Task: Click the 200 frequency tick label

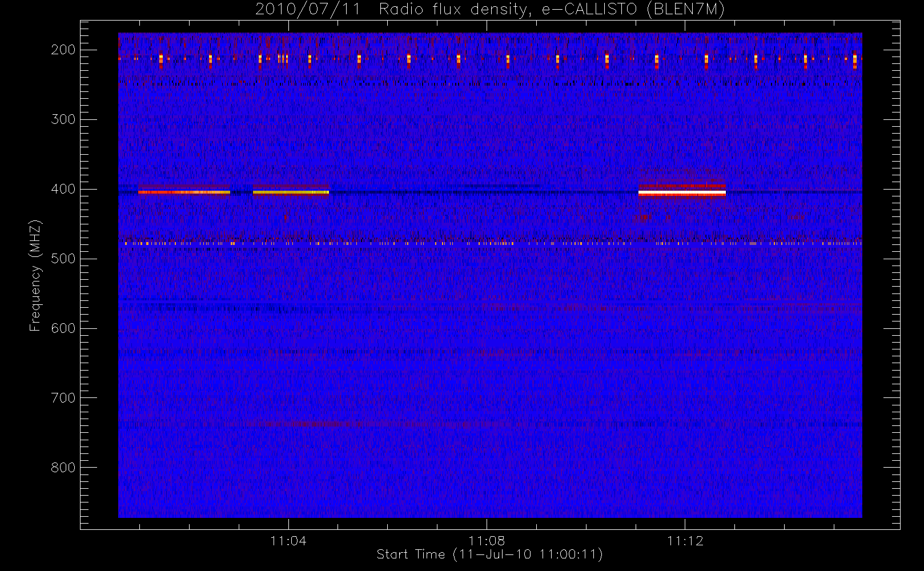Action: (63, 50)
